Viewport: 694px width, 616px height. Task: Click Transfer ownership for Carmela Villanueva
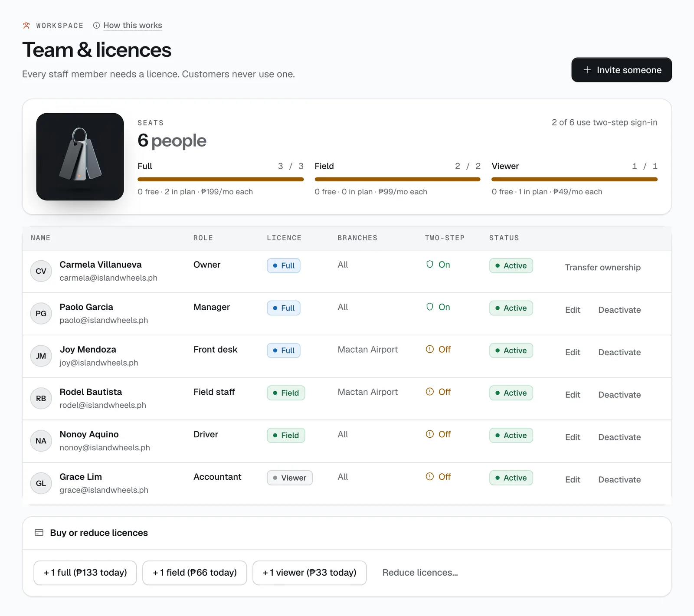click(x=602, y=268)
